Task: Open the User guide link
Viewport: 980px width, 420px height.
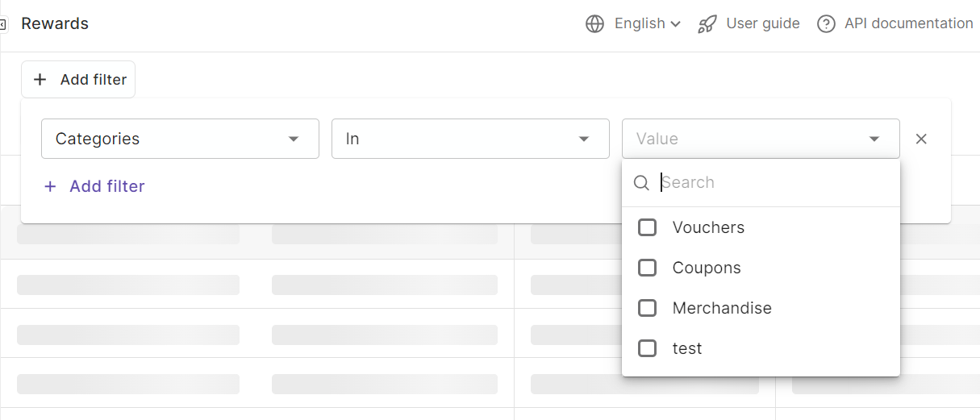Action: pyautogui.click(x=762, y=24)
